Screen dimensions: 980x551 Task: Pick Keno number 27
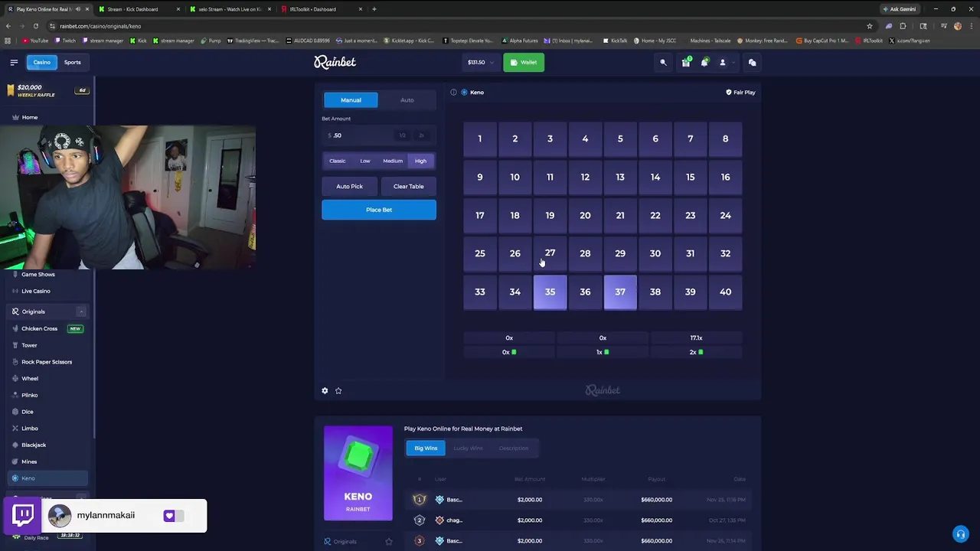point(550,253)
